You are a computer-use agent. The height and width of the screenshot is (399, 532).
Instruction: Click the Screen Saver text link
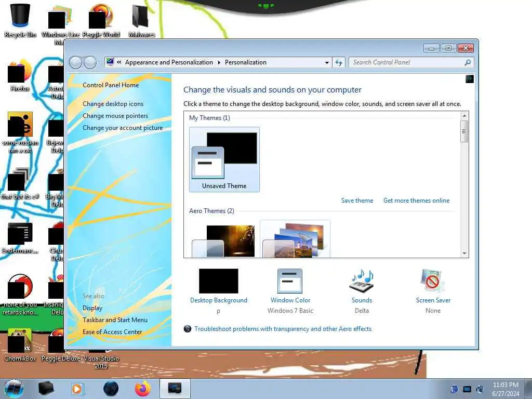click(x=433, y=300)
